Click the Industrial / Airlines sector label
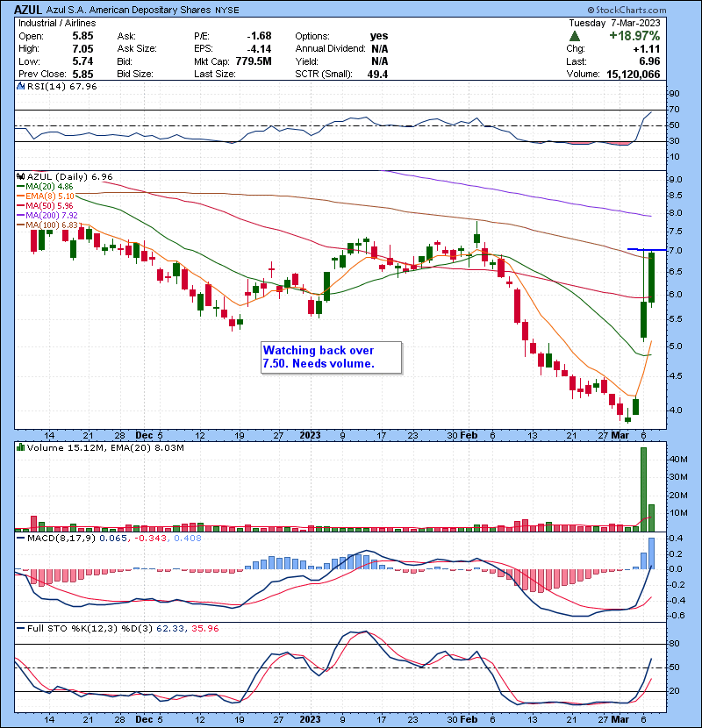Viewport: 702px width, 728px height. tap(57, 23)
